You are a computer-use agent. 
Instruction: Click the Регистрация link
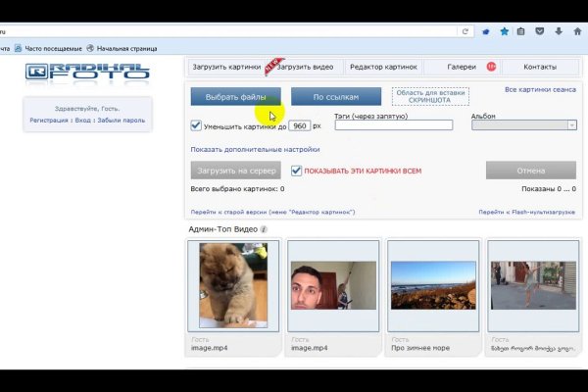tap(49, 121)
